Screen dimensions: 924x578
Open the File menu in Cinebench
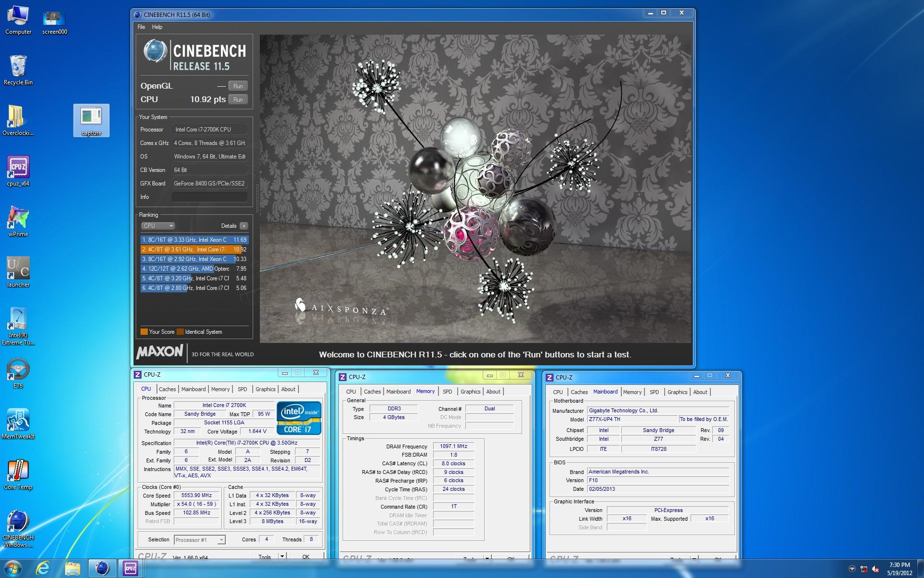point(141,27)
